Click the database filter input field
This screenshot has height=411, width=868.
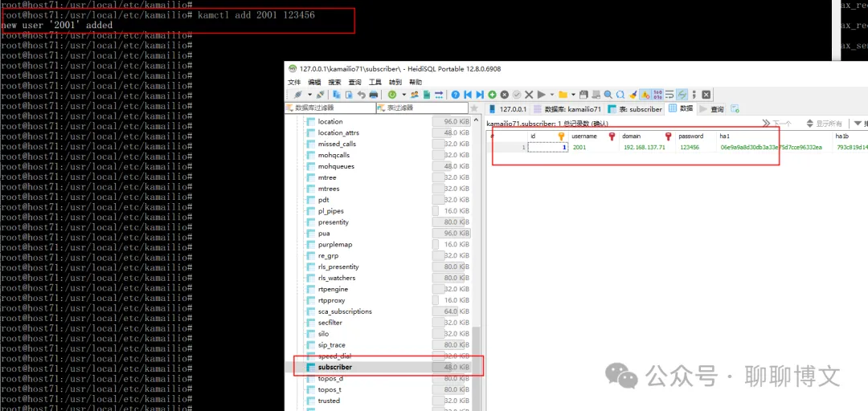[330, 108]
